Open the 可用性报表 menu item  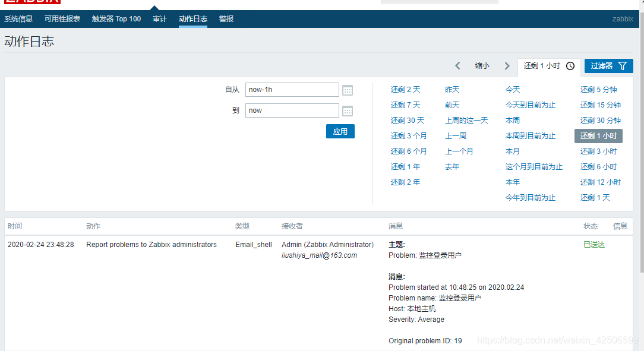click(x=62, y=19)
